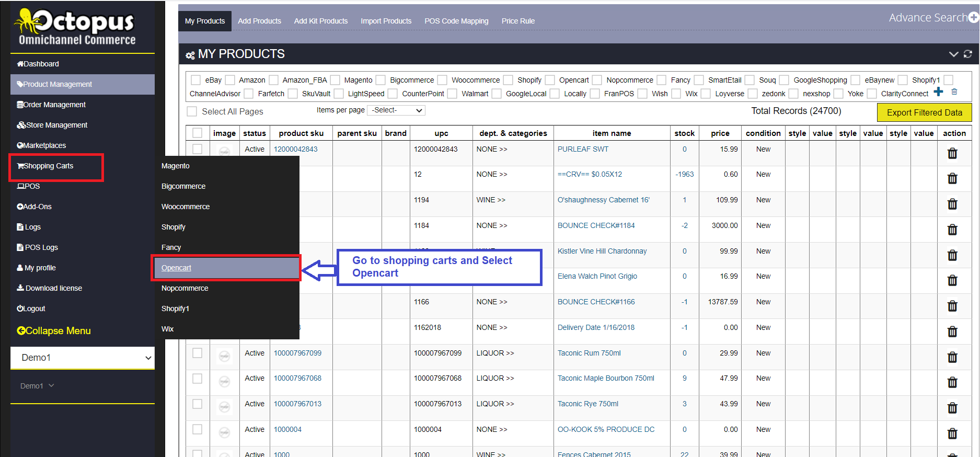
Task: Switch to the Add Products tab
Action: (259, 21)
